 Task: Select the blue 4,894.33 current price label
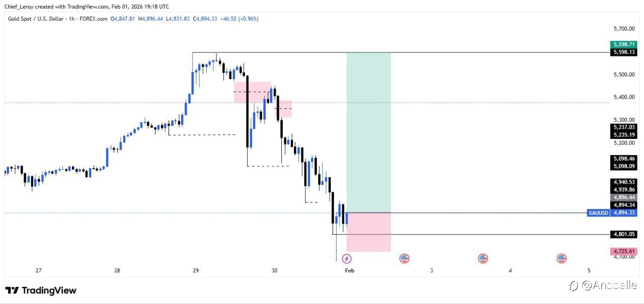pyautogui.click(x=624, y=213)
